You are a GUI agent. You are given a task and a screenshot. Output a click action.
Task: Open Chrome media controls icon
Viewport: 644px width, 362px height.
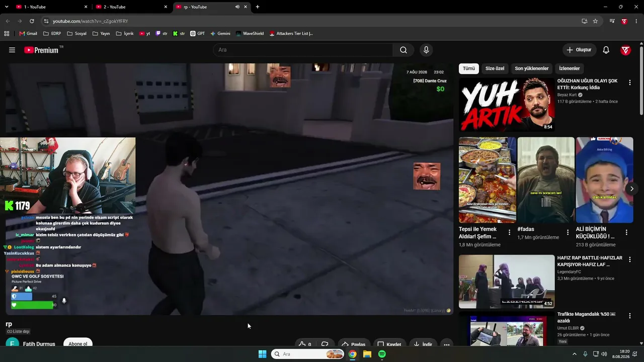pyautogui.click(x=612, y=21)
